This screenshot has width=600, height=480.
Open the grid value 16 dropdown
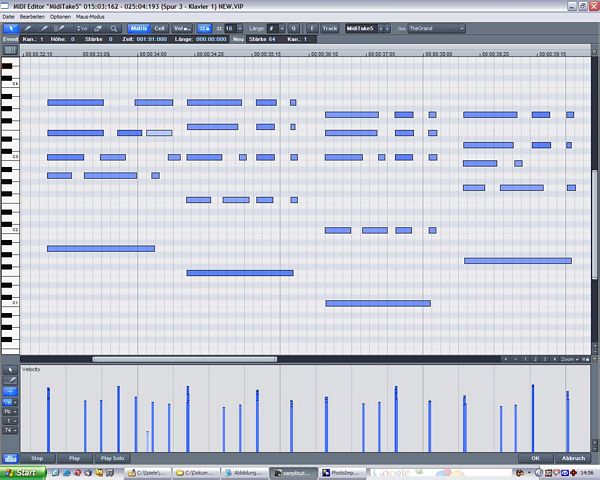[240, 29]
